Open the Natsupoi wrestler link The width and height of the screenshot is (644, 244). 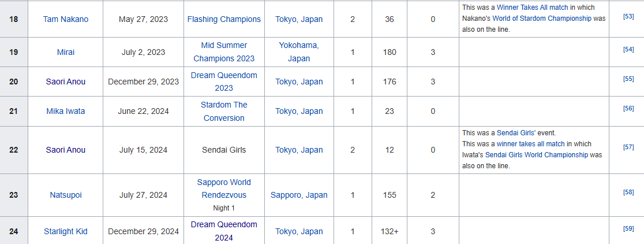[66, 195]
